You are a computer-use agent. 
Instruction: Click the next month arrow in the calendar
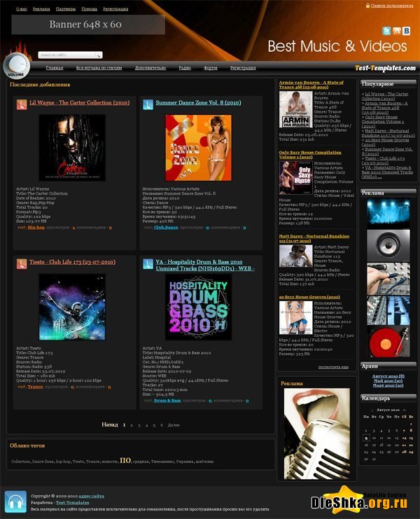[404, 410]
